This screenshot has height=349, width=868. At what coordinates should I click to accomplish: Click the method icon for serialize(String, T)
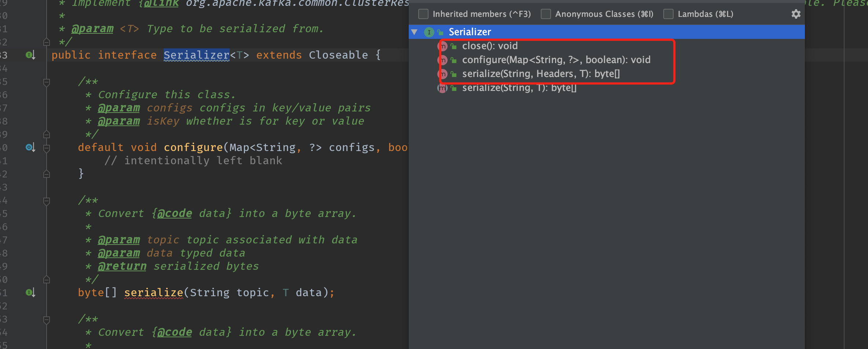point(443,88)
